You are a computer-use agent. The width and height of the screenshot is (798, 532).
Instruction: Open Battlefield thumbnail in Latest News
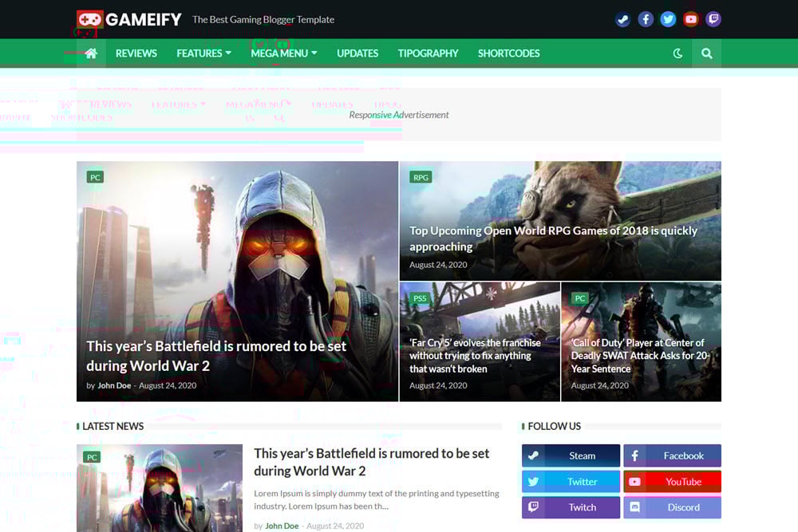pos(160,488)
